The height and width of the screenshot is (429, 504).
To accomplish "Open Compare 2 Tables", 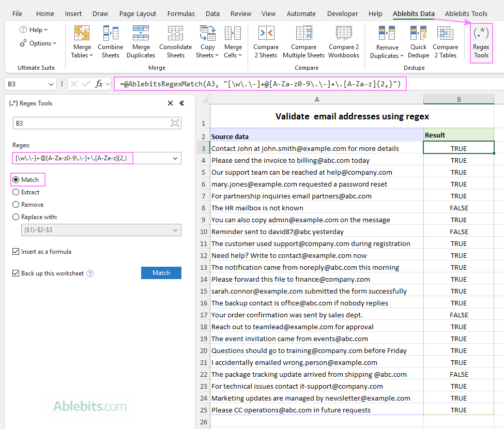I will coord(445,42).
